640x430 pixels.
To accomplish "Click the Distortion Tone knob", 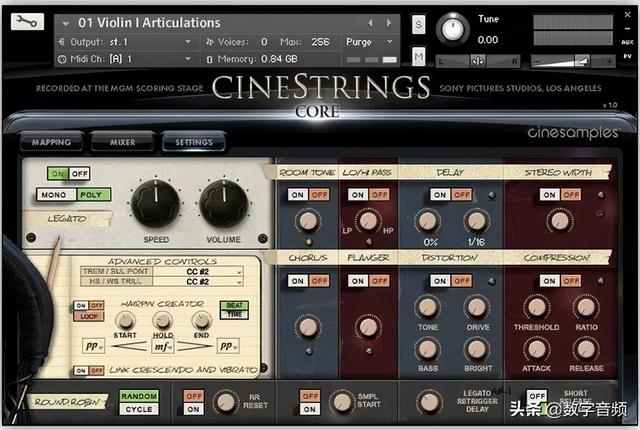I will (x=427, y=308).
